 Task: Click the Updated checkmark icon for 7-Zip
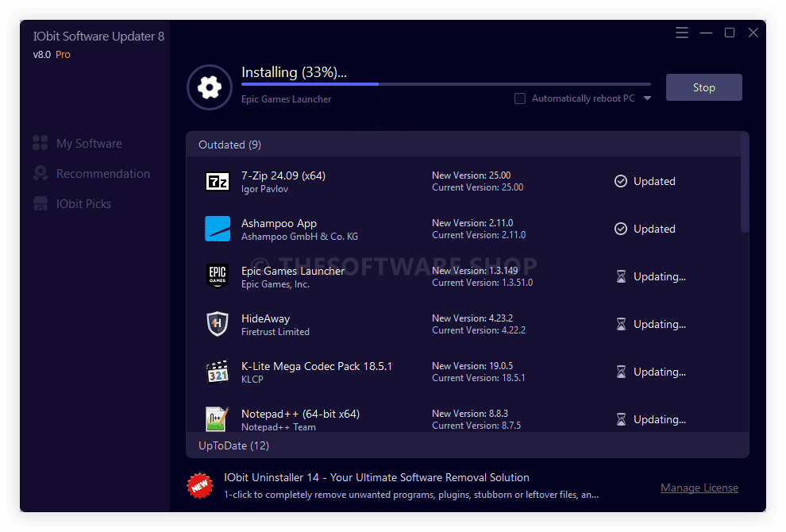621,181
